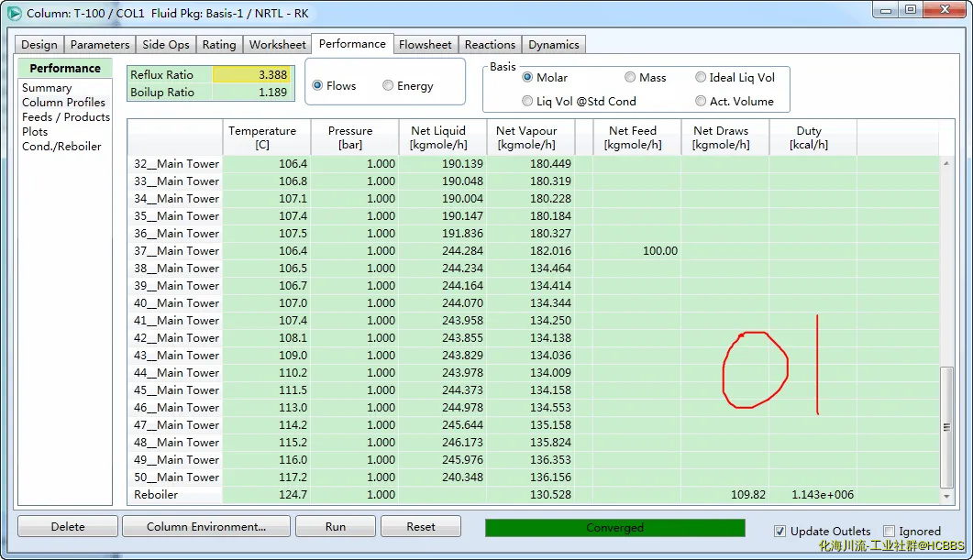This screenshot has width=973, height=560.
Task: Open the Feeds / Products page
Action: (66, 117)
